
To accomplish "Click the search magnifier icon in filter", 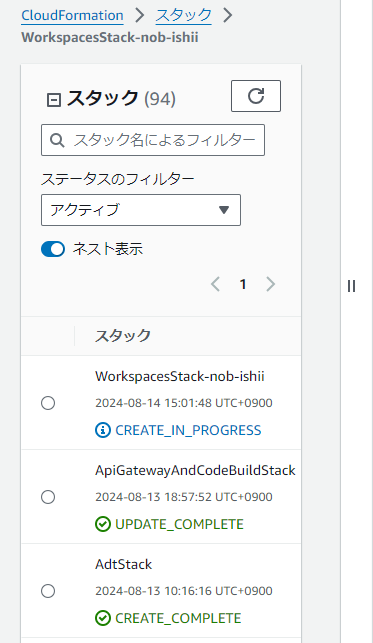I will pos(57,140).
